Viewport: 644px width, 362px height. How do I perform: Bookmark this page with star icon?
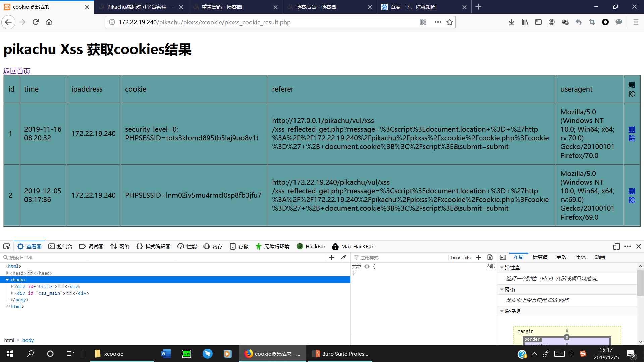point(450,22)
